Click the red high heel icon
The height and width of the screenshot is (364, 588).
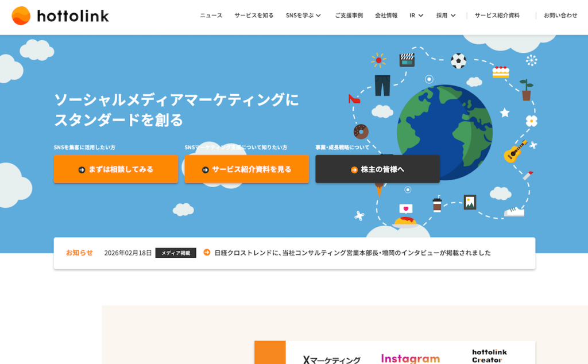(x=354, y=99)
